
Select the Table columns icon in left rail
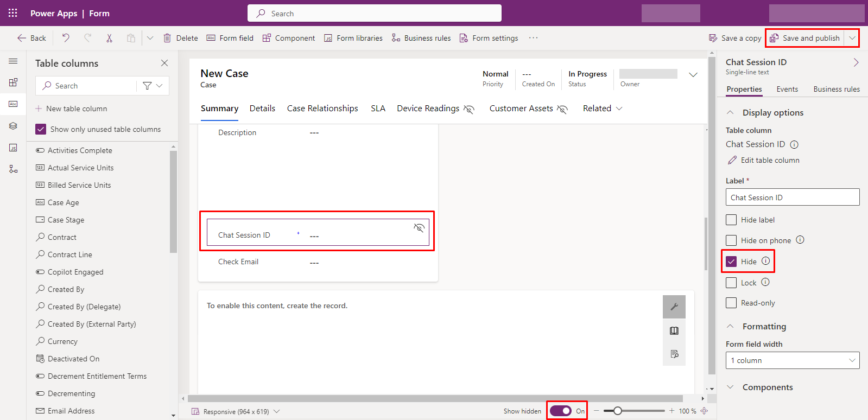pyautogui.click(x=13, y=104)
